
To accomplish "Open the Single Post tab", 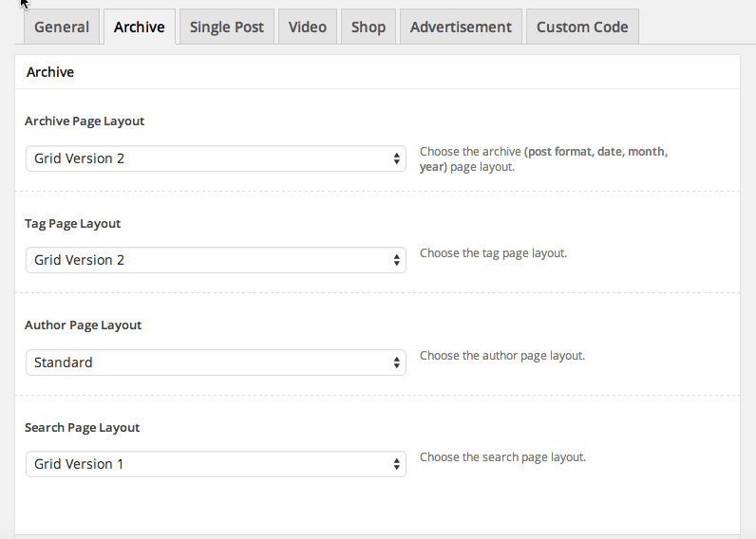I will coord(227,27).
